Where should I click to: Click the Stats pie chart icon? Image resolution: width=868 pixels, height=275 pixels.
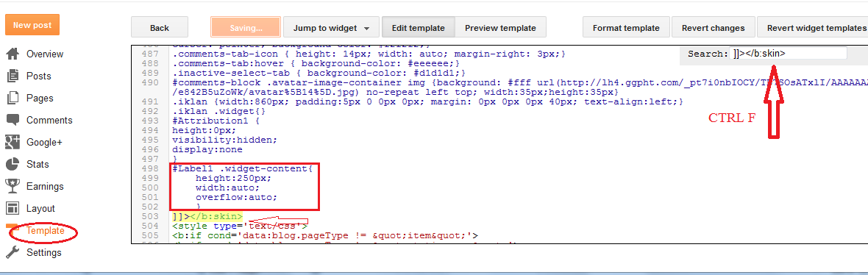[x=13, y=164]
